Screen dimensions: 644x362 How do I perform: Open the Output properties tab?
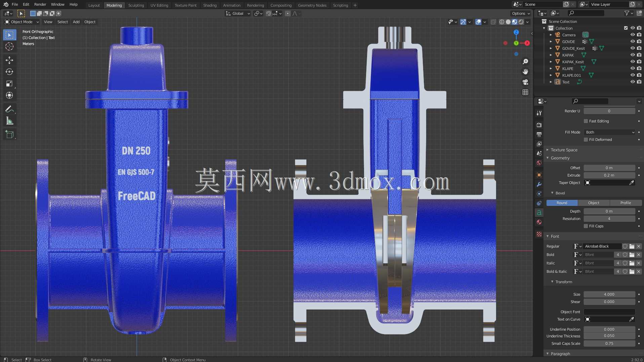click(539, 134)
